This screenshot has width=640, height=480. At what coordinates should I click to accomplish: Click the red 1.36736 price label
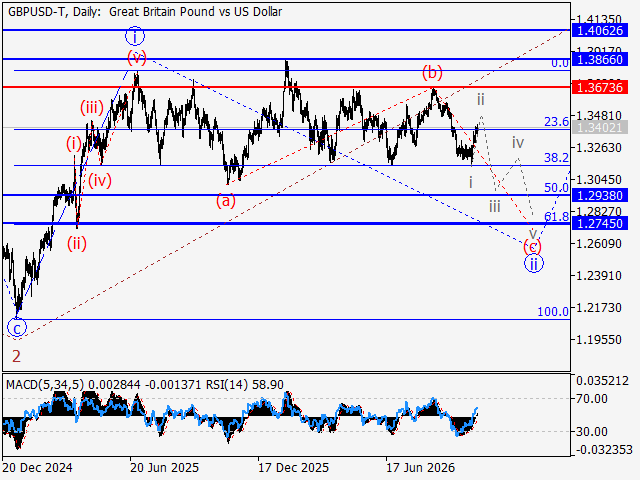[x=600, y=87]
